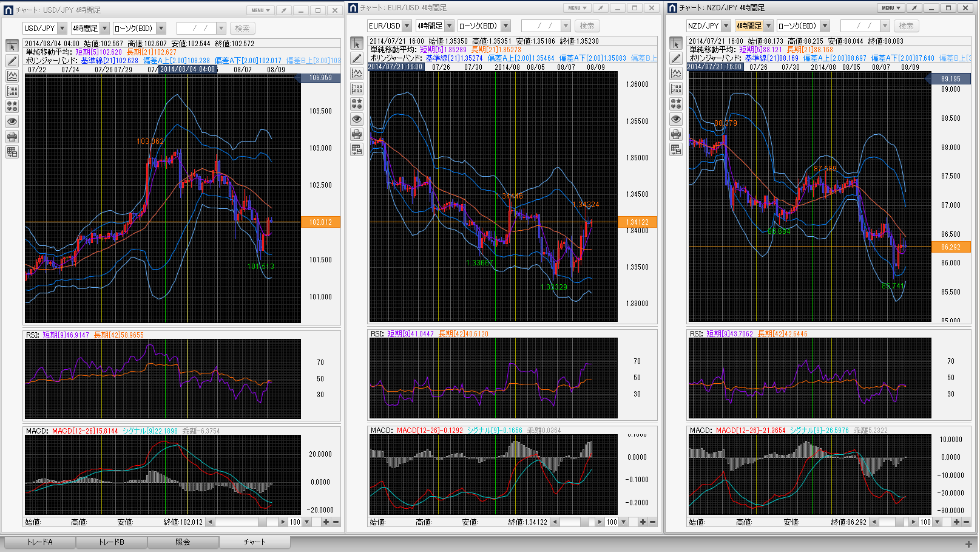Toggle the eye visibility icon in NZD/JPY chart
Image resolution: width=980 pixels, height=552 pixels.
(x=676, y=119)
